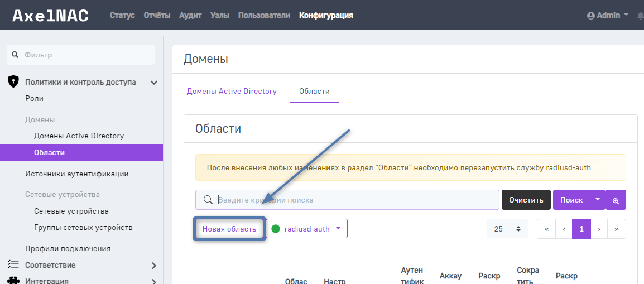
Task: Click the Фильтр sidebar search field
Action: (80, 55)
